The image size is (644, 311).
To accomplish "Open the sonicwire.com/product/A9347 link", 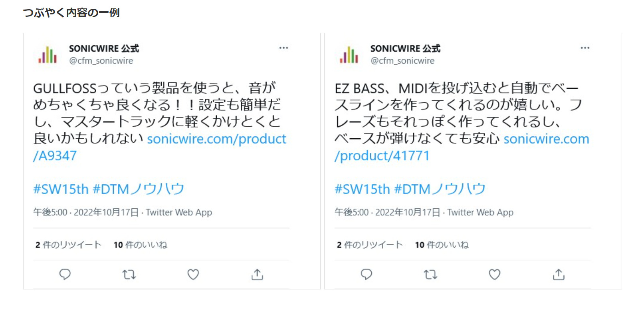I will [160, 147].
